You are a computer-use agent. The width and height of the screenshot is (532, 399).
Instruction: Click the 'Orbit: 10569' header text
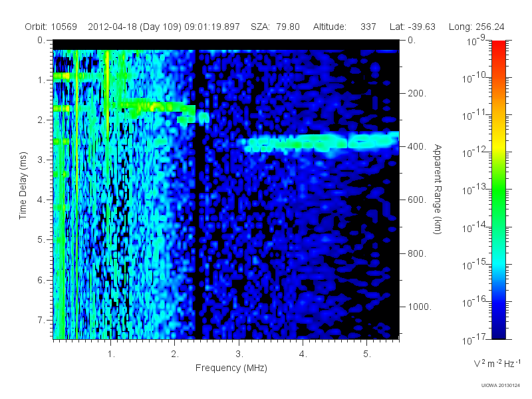coord(51,27)
